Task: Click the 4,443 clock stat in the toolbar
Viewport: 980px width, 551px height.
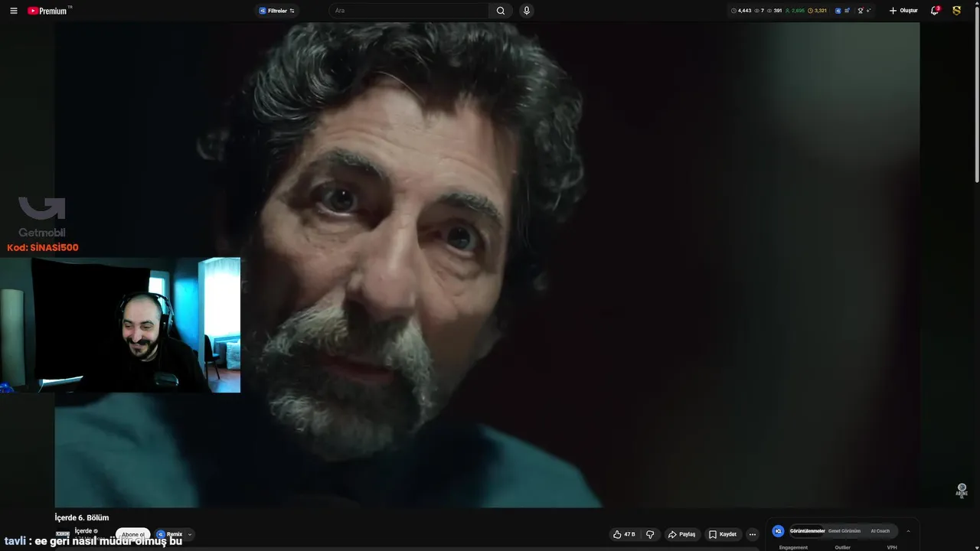Action: pyautogui.click(x=741, y=11)
